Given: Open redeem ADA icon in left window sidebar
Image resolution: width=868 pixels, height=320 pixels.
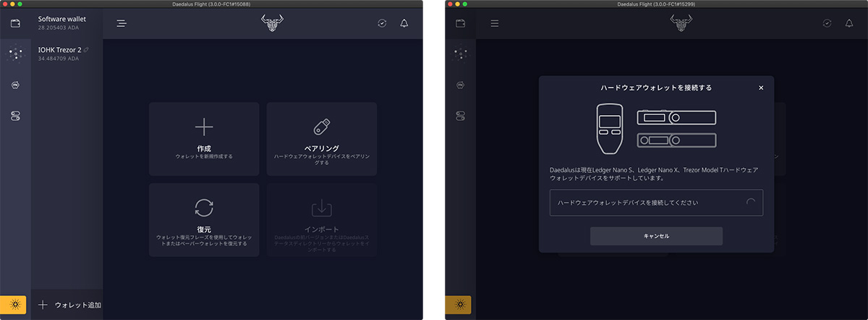Looking at the screenshot, I should pos(15,85).
